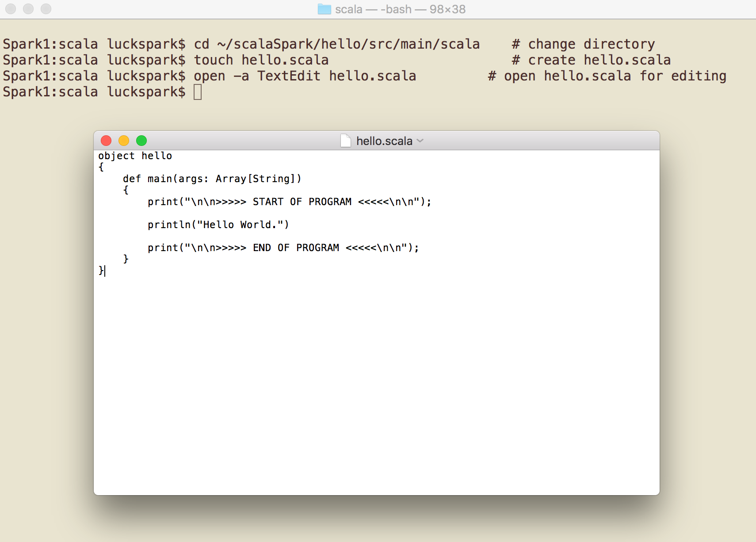Click the blinking cursor at the terminal prompt
This screenshot has width=756, height=542.
(198, 92)
